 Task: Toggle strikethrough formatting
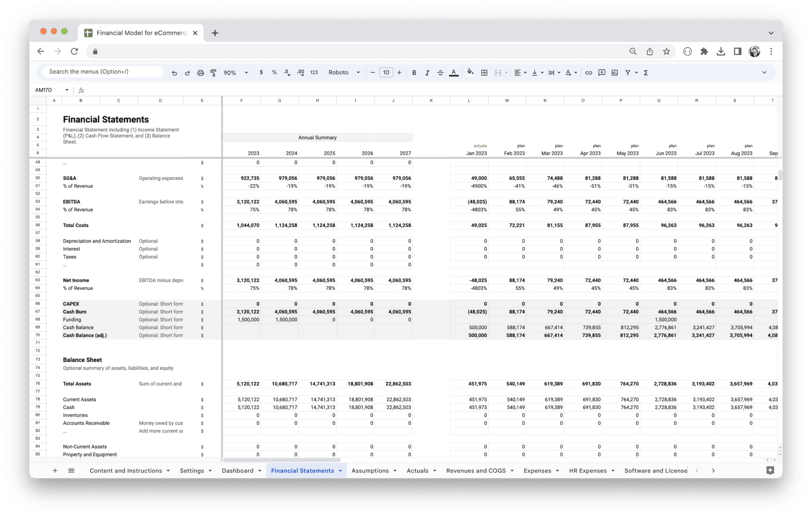point(440,72)
